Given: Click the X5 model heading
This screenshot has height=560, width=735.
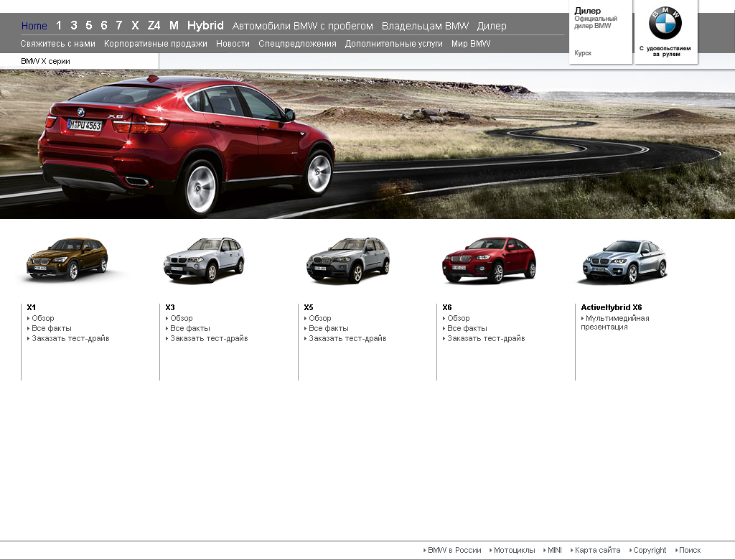Looking at the screenshot, I should coord(309,307).
